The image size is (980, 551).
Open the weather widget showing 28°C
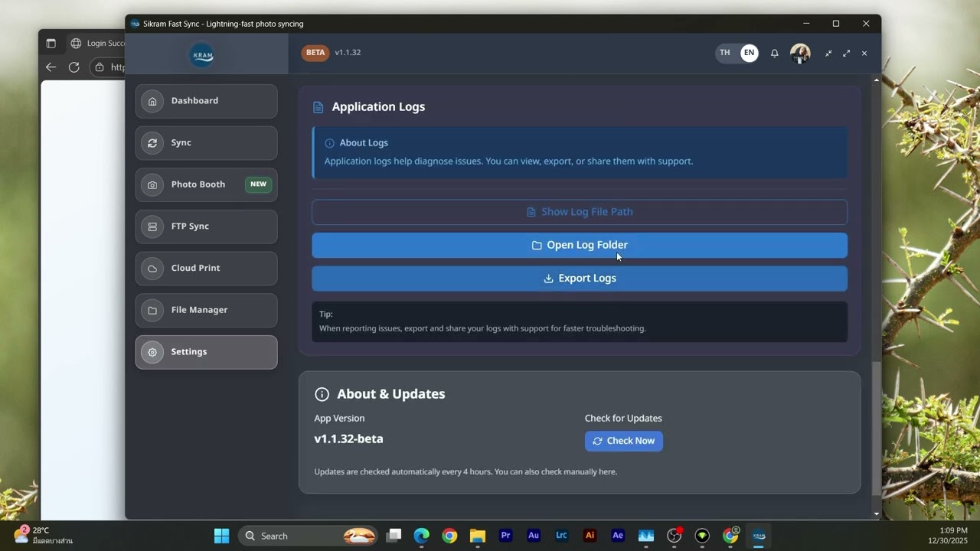pyautogui.click(x=43, y=536)
